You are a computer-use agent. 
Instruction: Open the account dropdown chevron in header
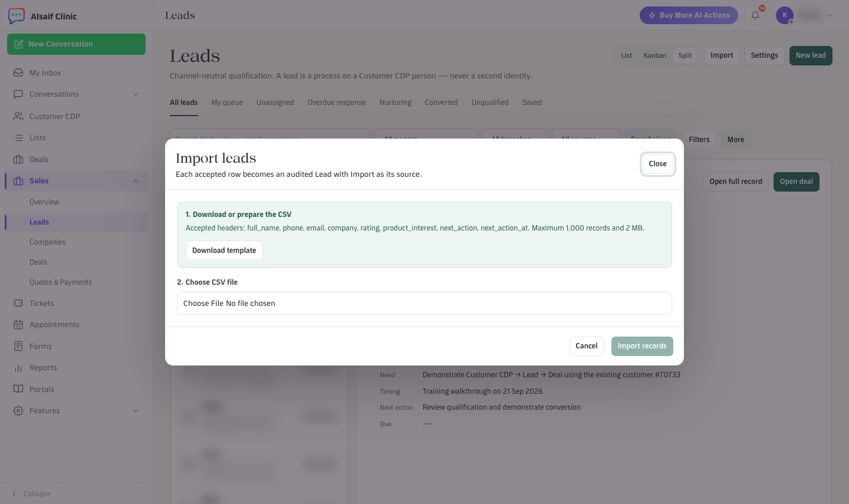830,15
